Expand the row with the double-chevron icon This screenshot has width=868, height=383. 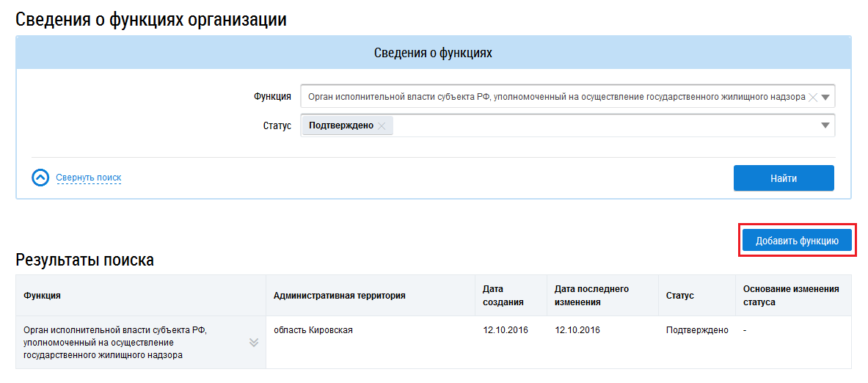tap(254, 342)
